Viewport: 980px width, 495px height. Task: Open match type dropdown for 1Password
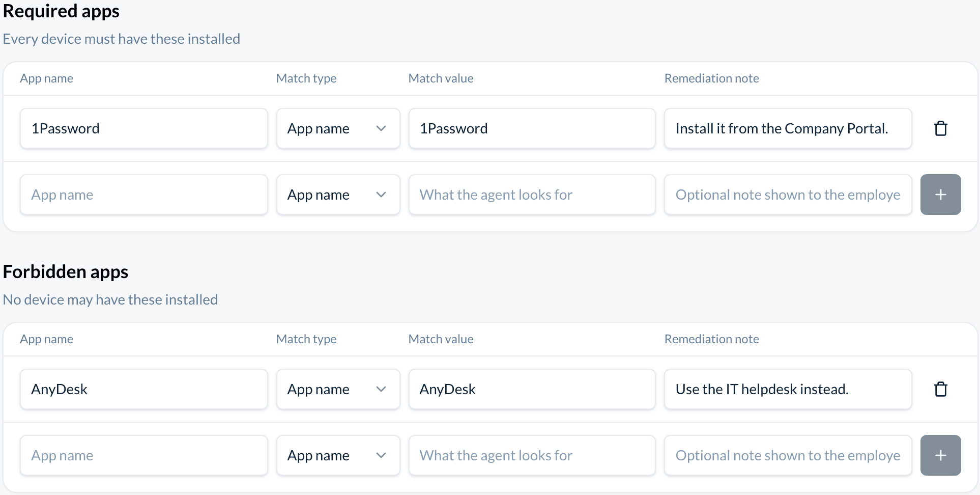click(x=338, y=128)
